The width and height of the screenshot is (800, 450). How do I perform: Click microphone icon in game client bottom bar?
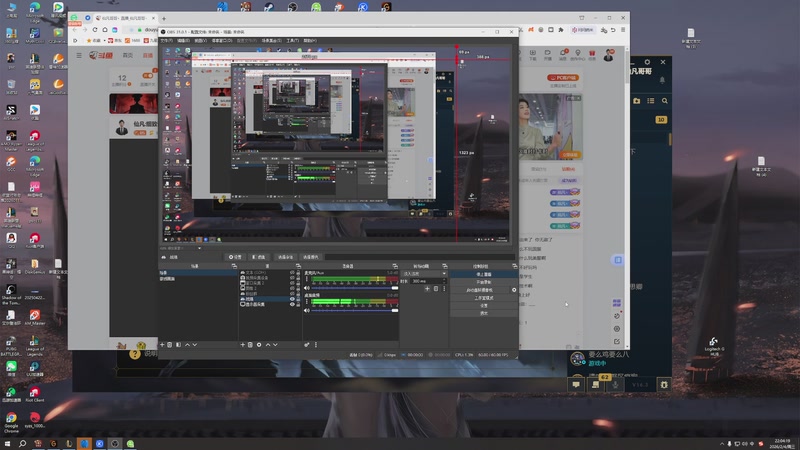[615, 385]
